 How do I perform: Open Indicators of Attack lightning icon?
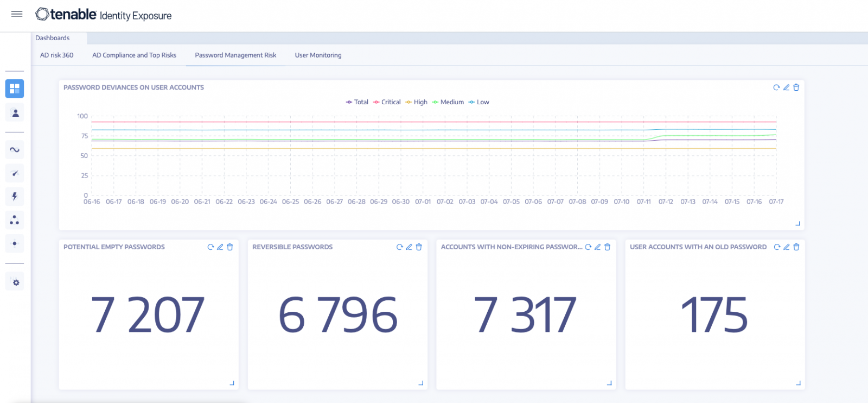point(15,197)
